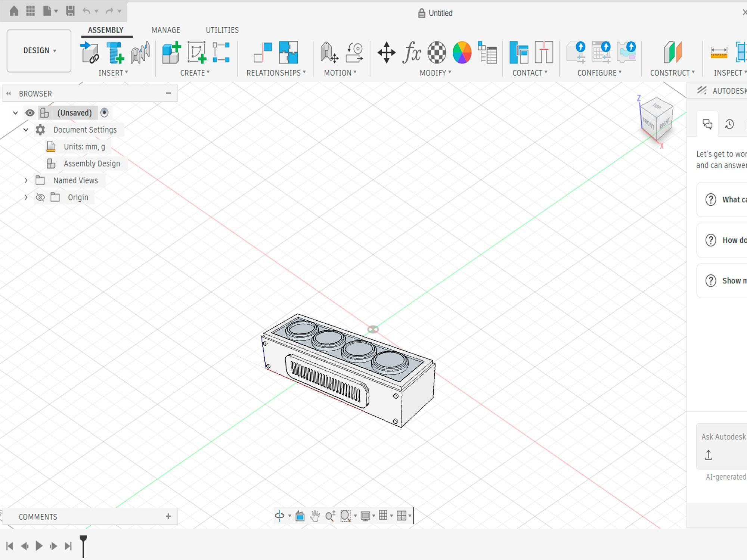Click the 'Show m...' suggestion card
This screenshot has height=560, width=747.
click(x=722, y=281)
